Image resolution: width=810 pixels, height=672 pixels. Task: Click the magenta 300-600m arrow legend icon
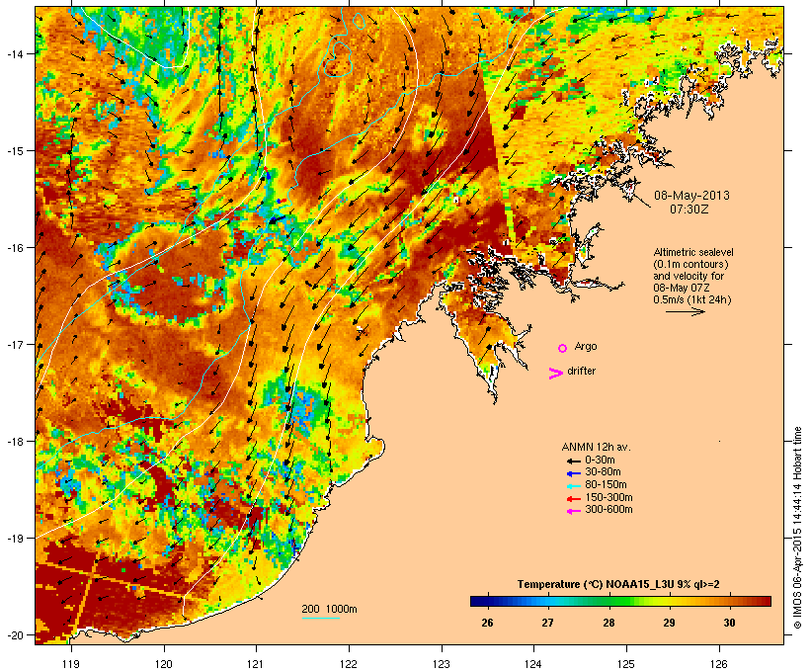(573, 511)
